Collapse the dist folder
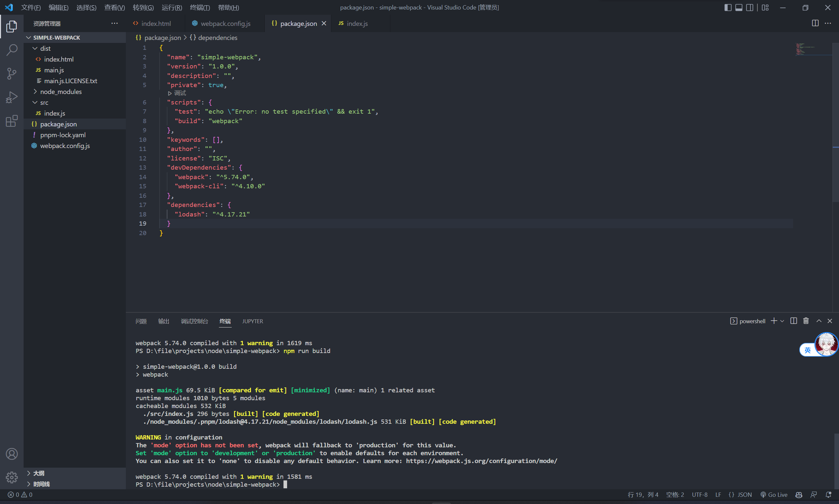 point(45,48)
